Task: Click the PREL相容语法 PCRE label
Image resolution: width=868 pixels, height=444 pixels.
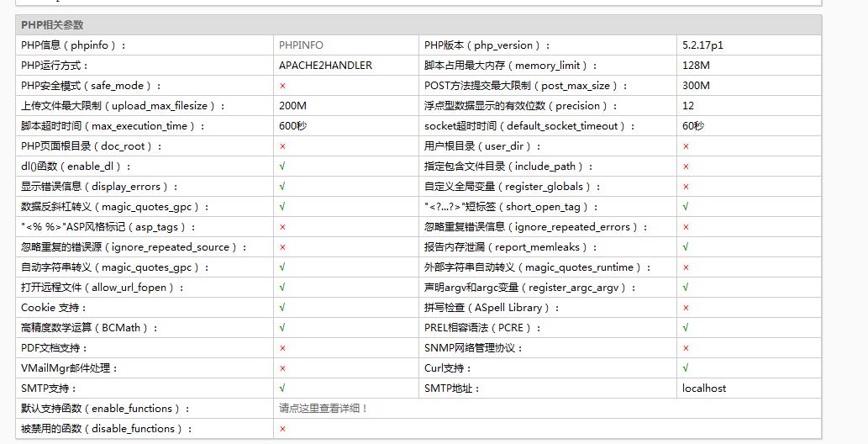Action: 482,328
